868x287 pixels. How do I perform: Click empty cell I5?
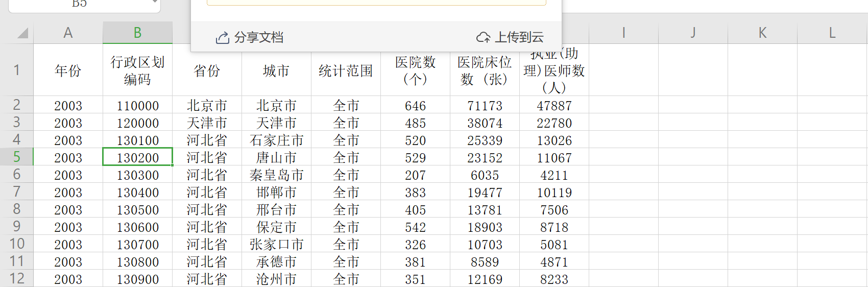[623, 157]
